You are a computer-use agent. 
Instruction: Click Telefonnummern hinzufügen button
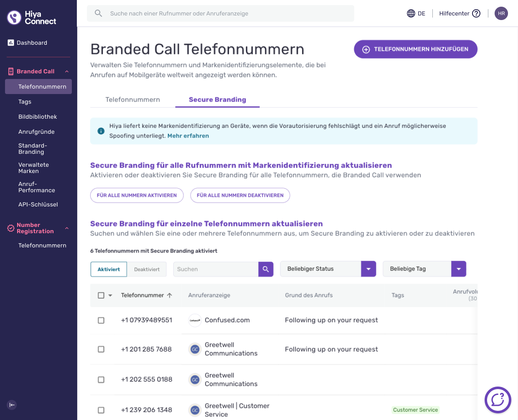click(416, 49)
